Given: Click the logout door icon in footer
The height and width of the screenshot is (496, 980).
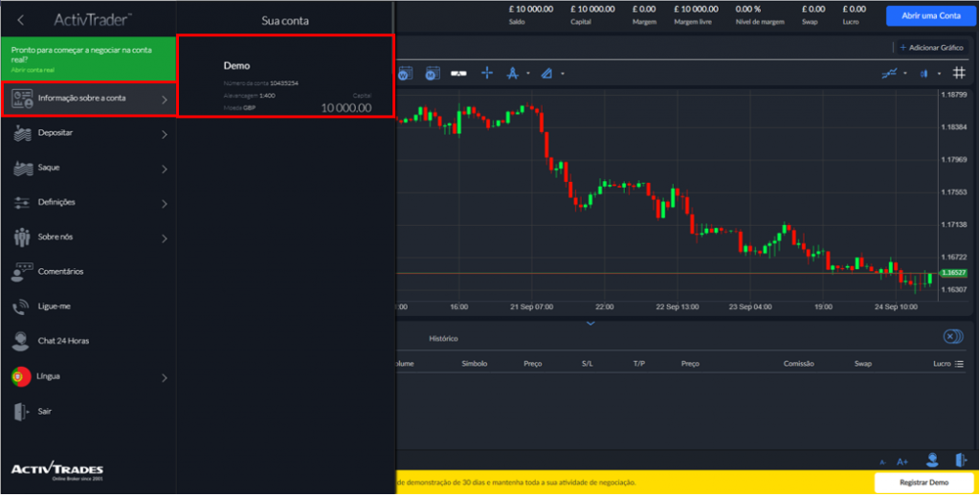Looking at the screenshot, I should (x=961, y=461).
